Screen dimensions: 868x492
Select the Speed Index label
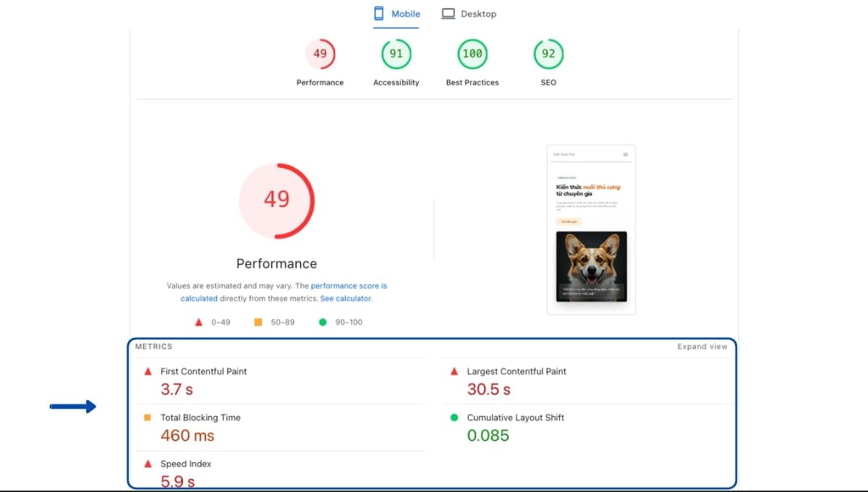point(186,464)
